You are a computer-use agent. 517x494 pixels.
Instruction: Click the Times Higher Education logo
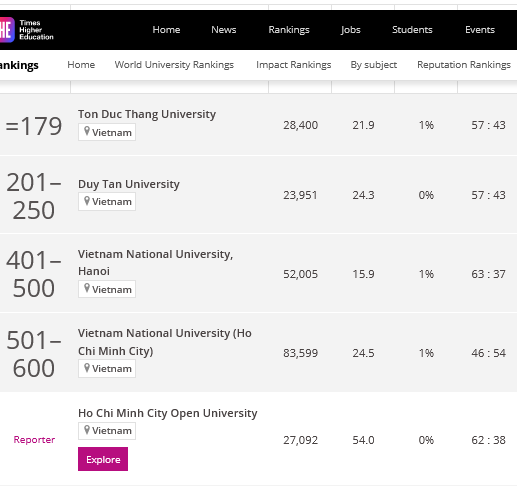click(27, 30)
